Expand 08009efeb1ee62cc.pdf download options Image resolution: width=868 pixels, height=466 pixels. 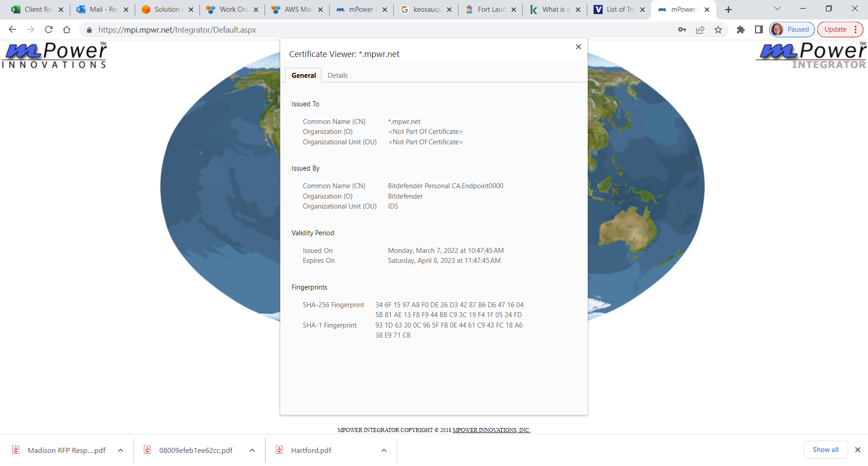252,450
